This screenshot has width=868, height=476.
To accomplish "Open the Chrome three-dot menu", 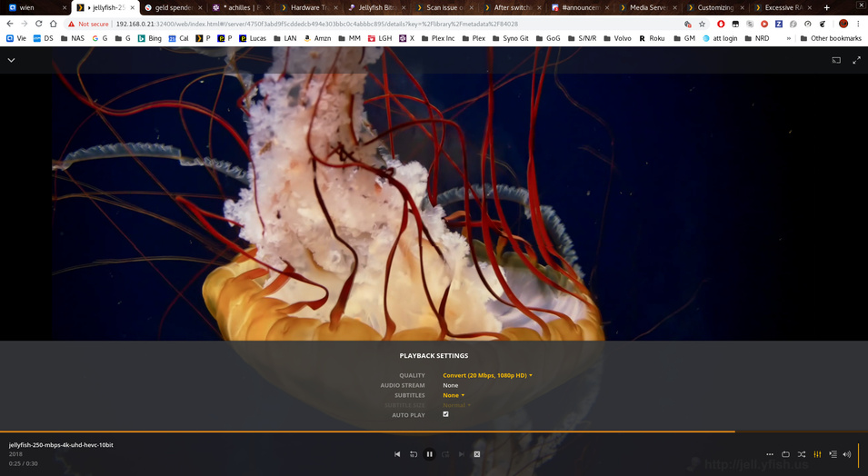I will (x=859, y=24).
